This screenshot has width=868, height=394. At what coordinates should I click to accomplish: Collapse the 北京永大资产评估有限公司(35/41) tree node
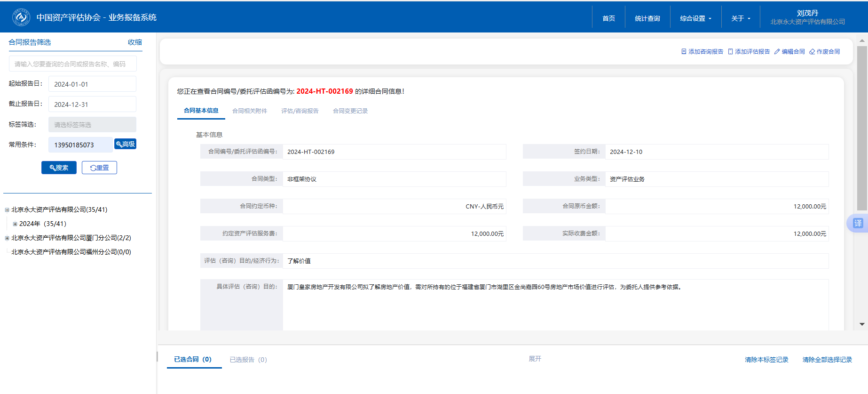pos(7,210)
